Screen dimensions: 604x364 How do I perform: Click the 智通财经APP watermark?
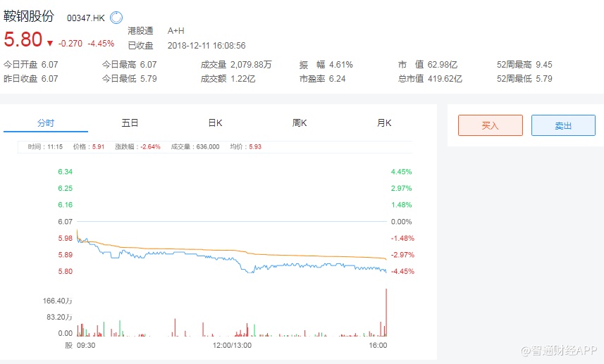point(559,350)
